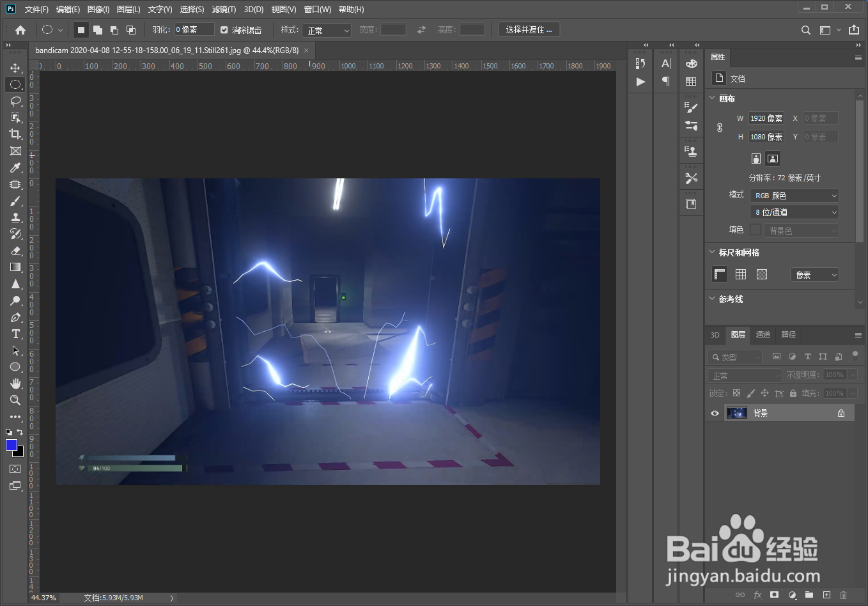Image resolution: width=868 pixels, height=606 pixels.
Task: Open the ruler units 像素 dropdown
Action: click(x=814, y=275)
